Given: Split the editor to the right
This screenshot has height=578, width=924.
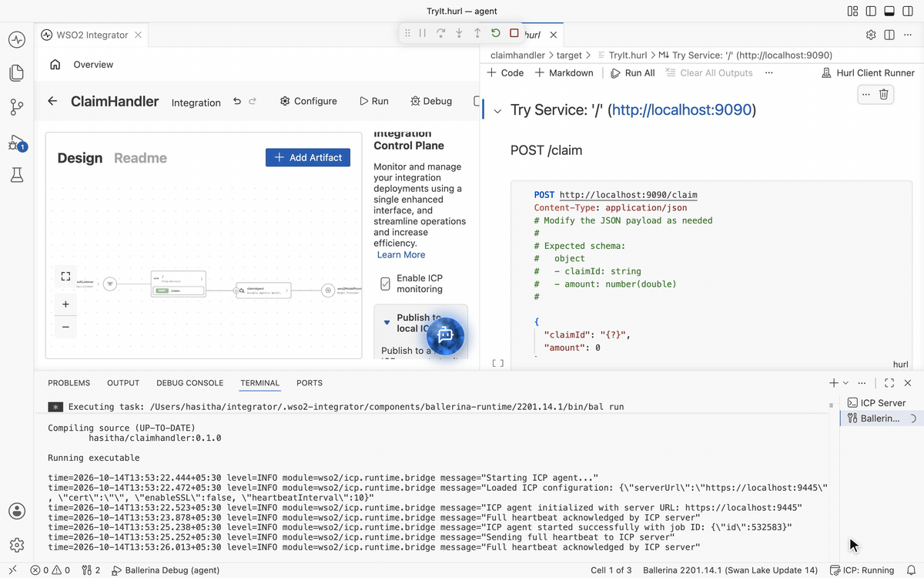Looking at the screenshot, I should [x=889, y=35].
